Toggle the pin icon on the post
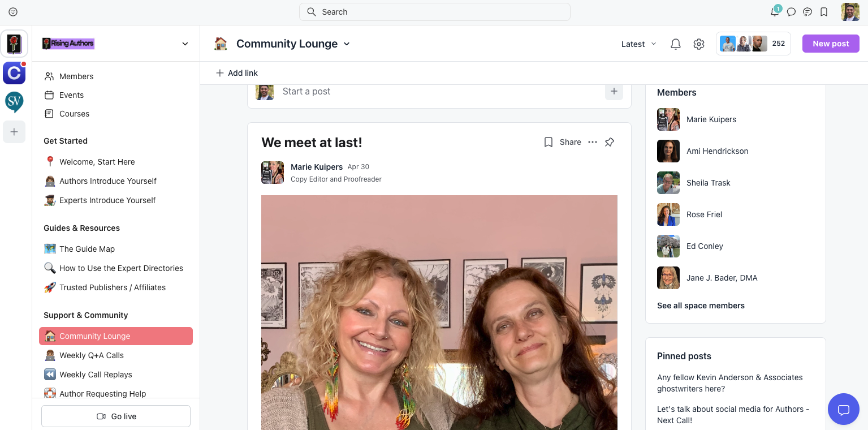The height and width of the screenshot is (430, 868). click(610, 142)
